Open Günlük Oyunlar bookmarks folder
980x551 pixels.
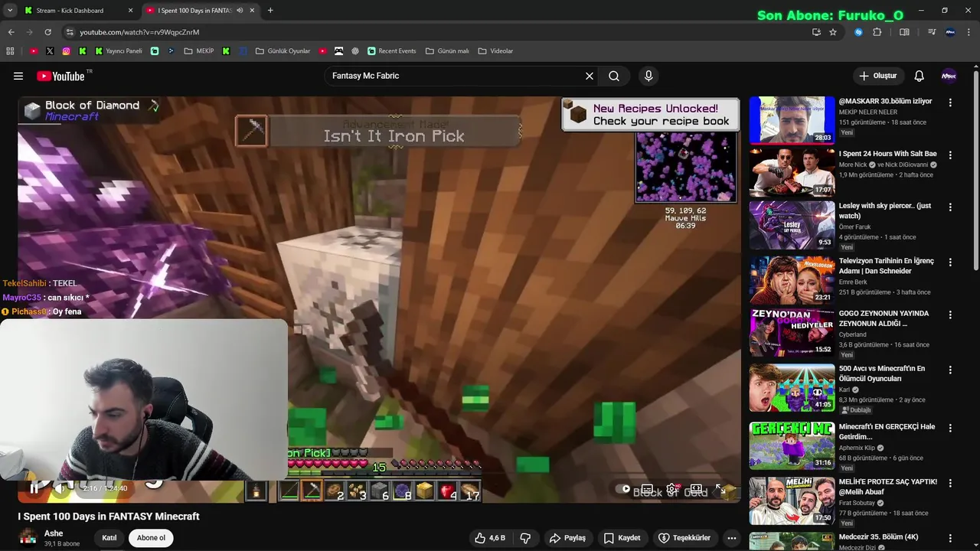pos(283,51)
